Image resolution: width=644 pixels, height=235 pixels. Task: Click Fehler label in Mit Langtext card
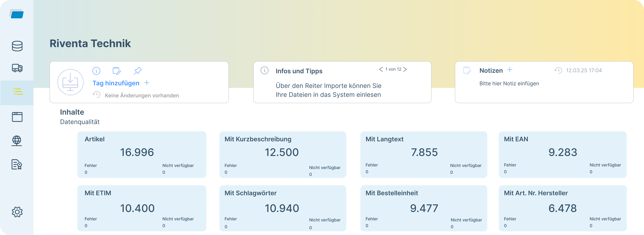pos(371,165)
